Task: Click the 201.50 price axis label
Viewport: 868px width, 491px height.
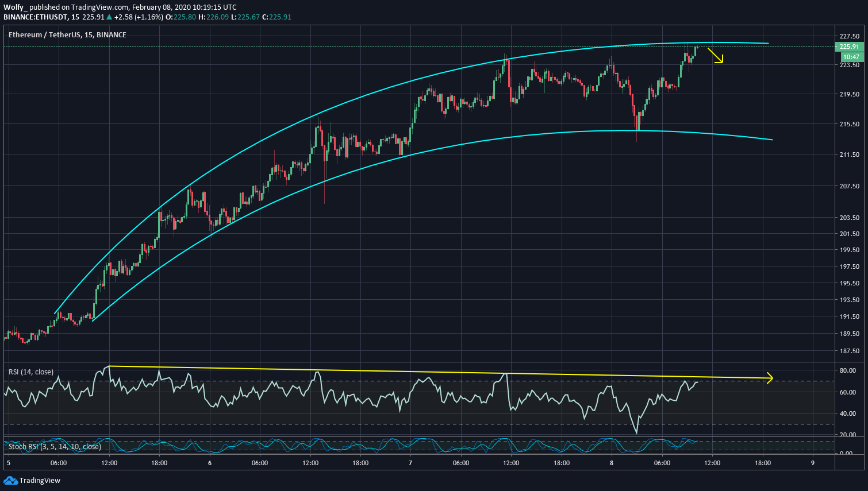Action: coord(849,234)
